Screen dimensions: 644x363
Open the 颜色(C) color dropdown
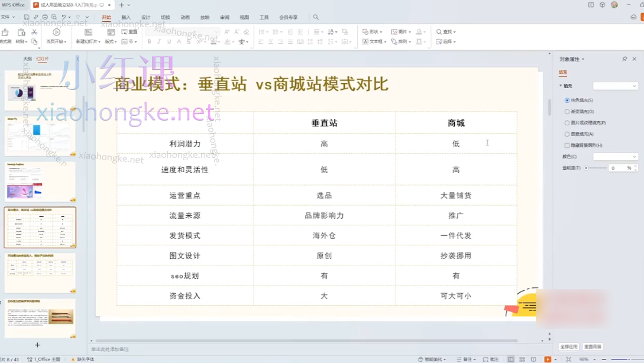616,156
